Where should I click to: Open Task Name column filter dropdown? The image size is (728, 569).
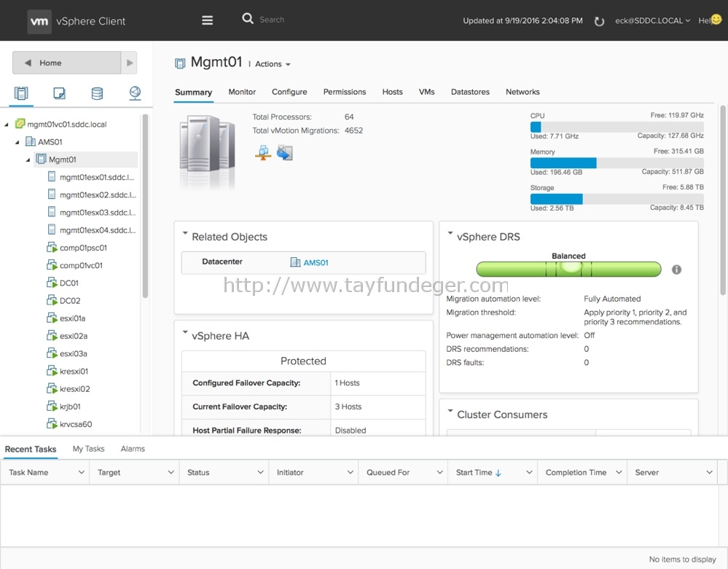[x=81, y=472]
